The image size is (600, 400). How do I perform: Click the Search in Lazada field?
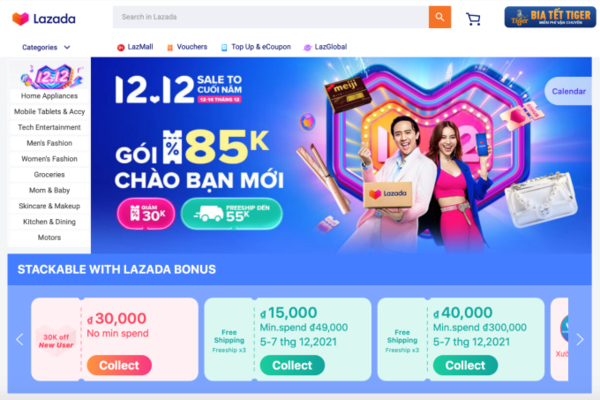point(271,17)
